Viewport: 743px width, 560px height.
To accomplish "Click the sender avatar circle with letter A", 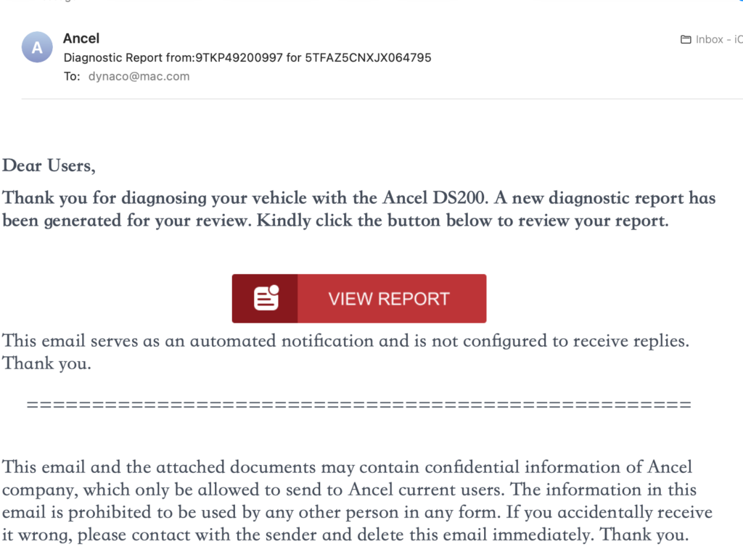I will tap(37, 48).
